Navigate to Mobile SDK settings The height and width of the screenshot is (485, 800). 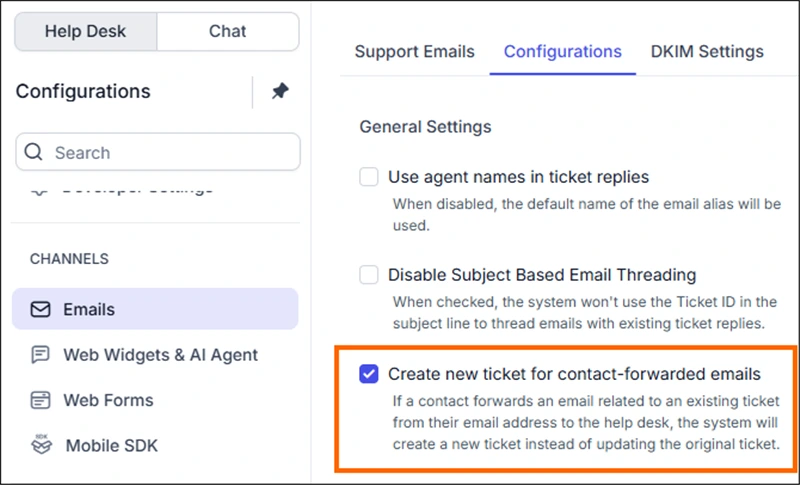pyautogui.click(x=111, y=445)
